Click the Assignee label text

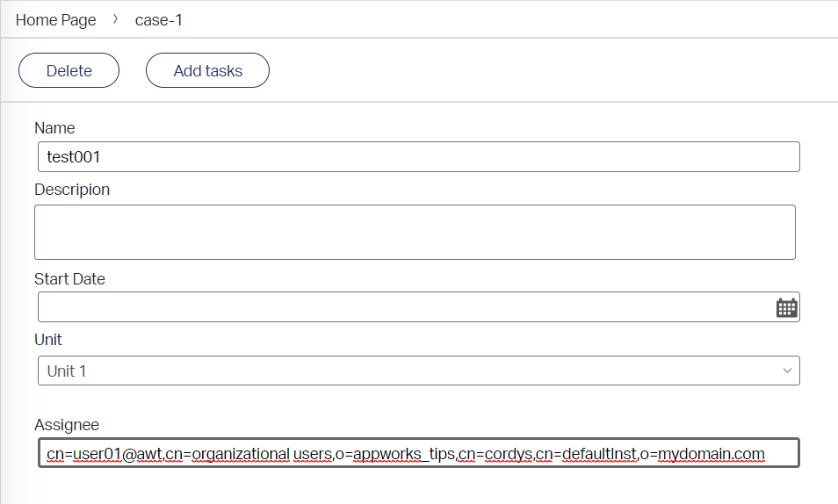tap(67, 425)
